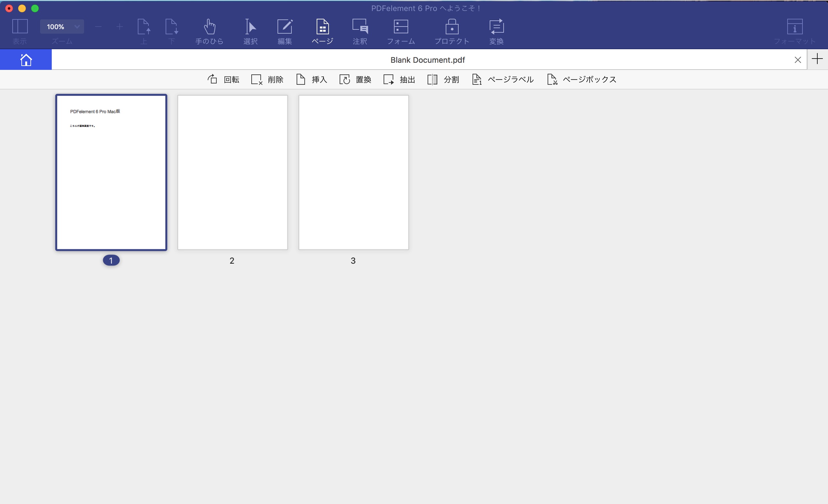Open the Protect panel (プロテクト)
Image resolution: width=828 pixels, height=504 pixels.
pos(451,30)
